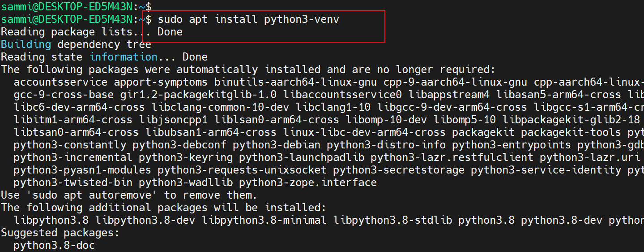The image size is (644, 252).
Task: Click 'liblsan0-arm64-cross' package name
Action: click(x=277, y=120)
